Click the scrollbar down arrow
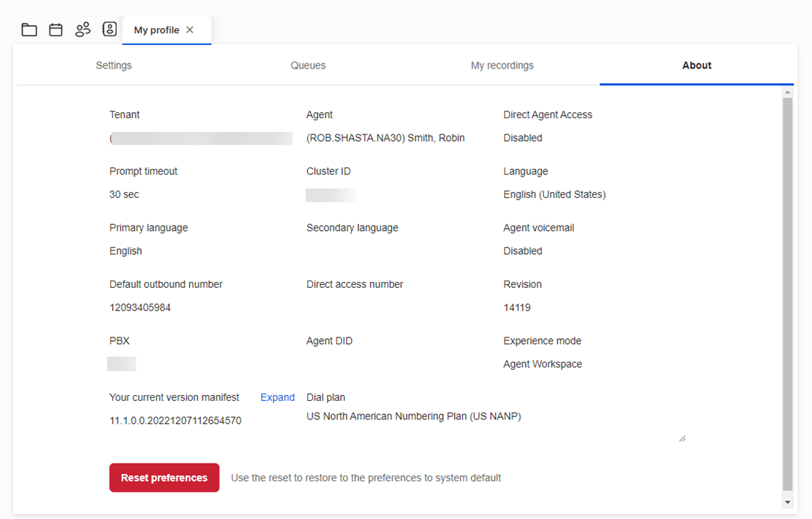 788,502
